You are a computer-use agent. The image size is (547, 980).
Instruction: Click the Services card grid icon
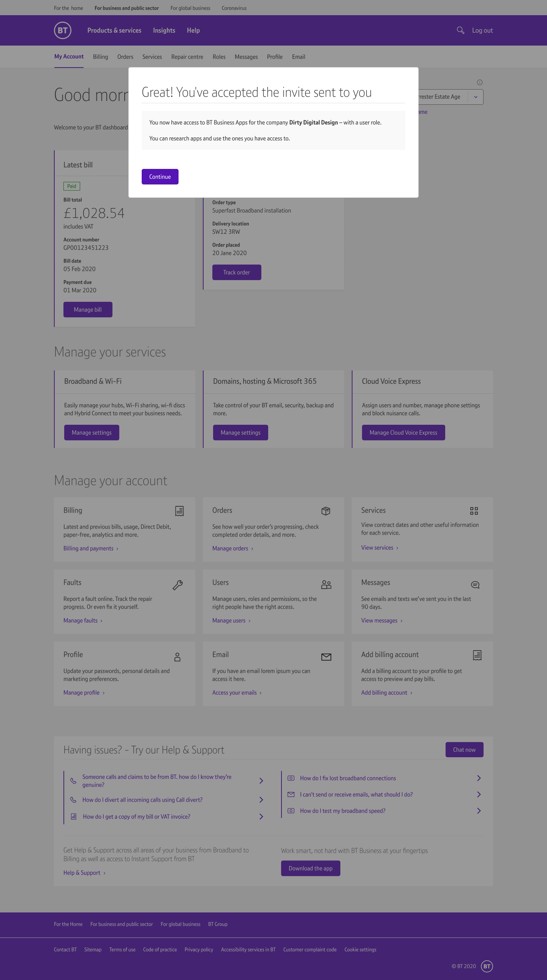474,511
